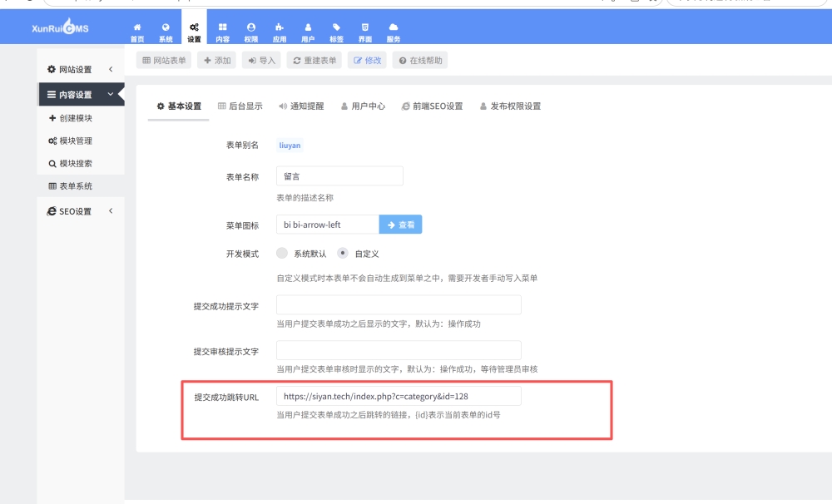
Task: Open 模块搜索 in the sidebar
Action: coord(82,163)
